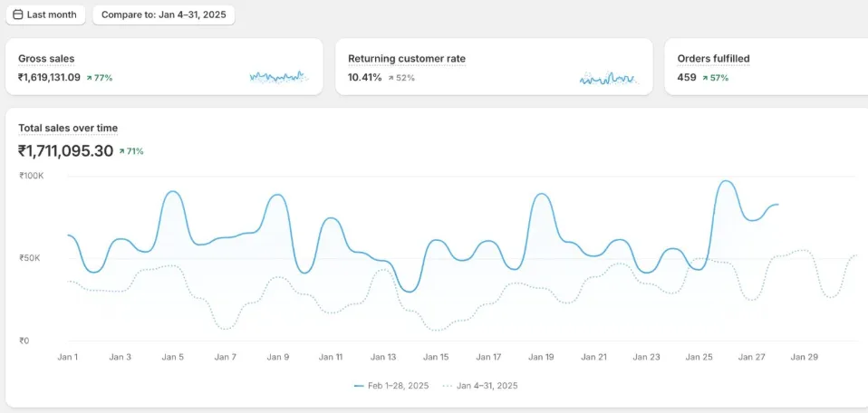Click the Jan 7 axis label
Screen dimensions: 868x413
(226, 357)
